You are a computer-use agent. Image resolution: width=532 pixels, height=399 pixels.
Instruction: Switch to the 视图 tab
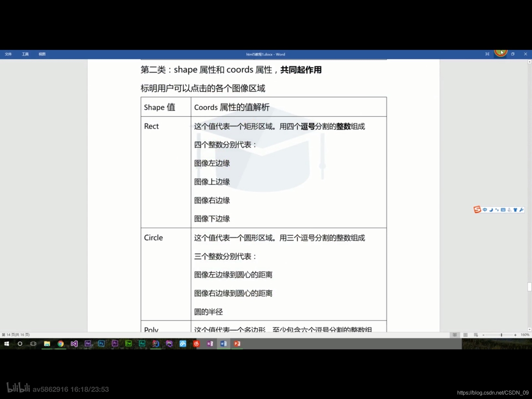(x=42, y=54)
